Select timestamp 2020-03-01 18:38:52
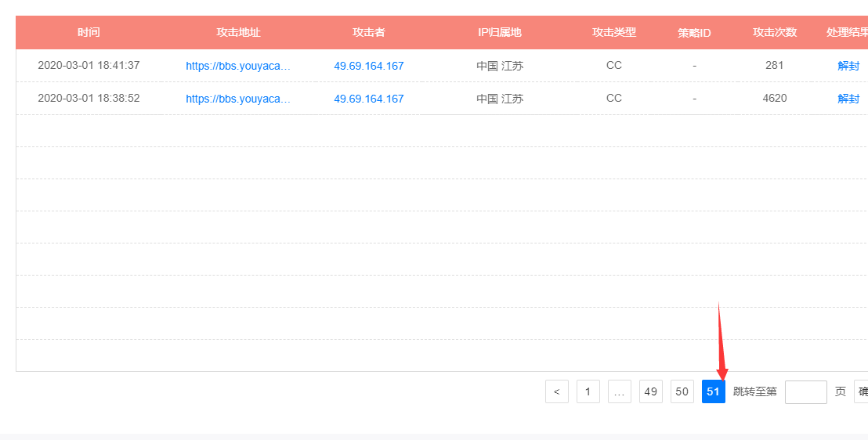The height and width of the screenshot is (440, 868). click(x=89, y=99)
